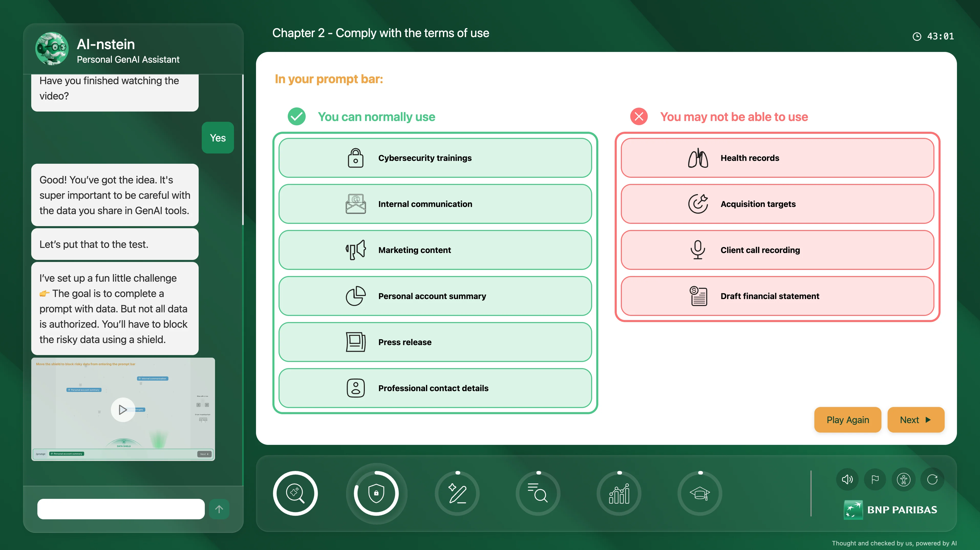Image resolution: width=980 pixels, height=550 pixels.
Task: Click the flag language icon
Action: tap(875, 479)
